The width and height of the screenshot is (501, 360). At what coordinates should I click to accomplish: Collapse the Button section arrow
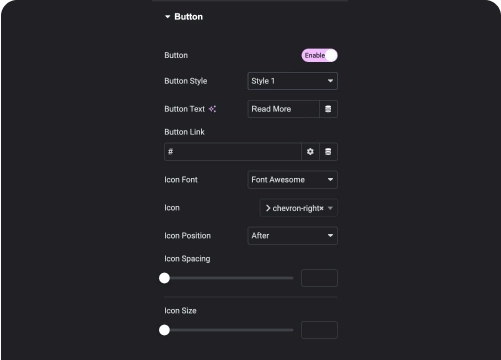coord(167,17)
